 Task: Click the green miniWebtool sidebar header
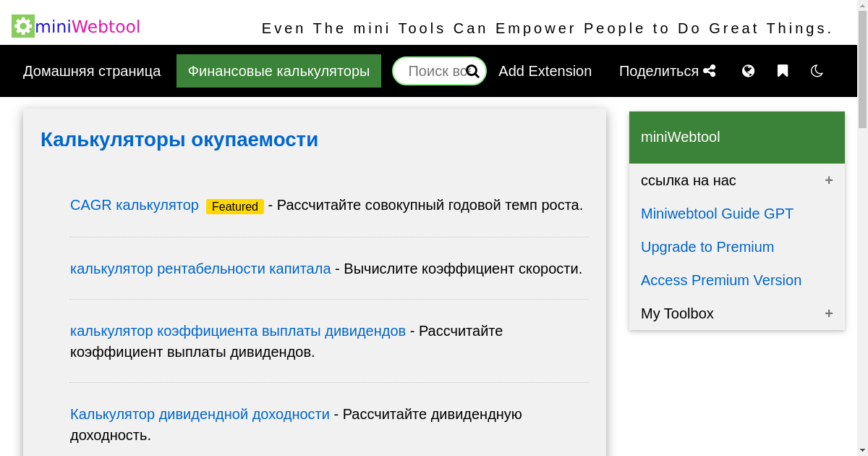[x=737, y=138]
